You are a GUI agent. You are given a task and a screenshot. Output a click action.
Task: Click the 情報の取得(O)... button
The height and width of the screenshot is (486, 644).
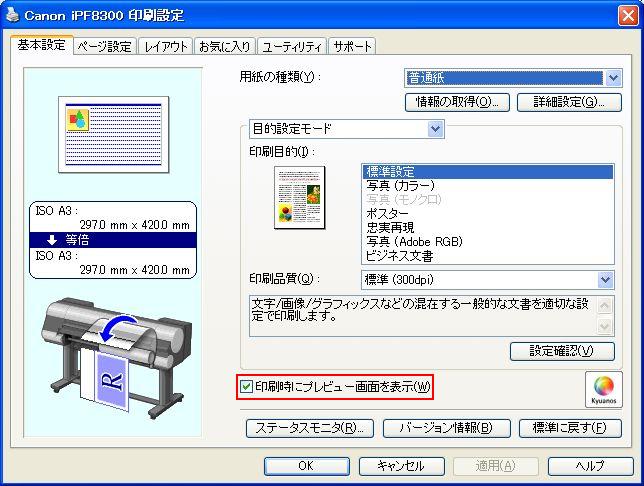(457, 102)
